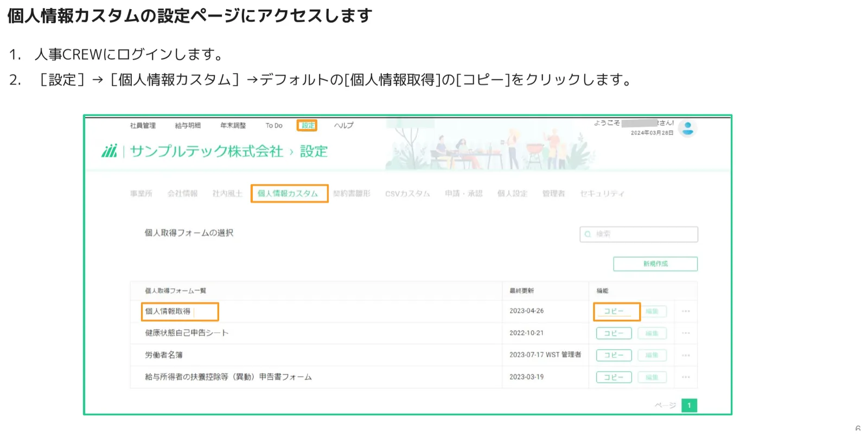This screenshot has width=868, height=438.
Task: Open the more options dots for 給与所得者の扶養控除等 row
Action: point(686,377)
